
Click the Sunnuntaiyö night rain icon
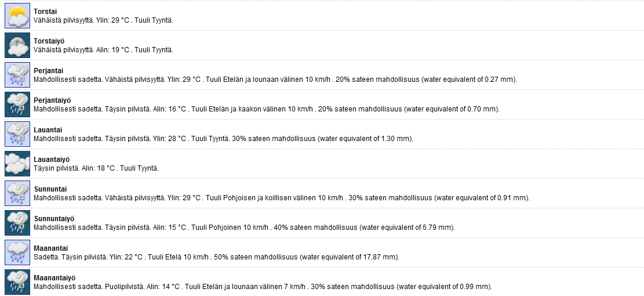pos(17,223)
